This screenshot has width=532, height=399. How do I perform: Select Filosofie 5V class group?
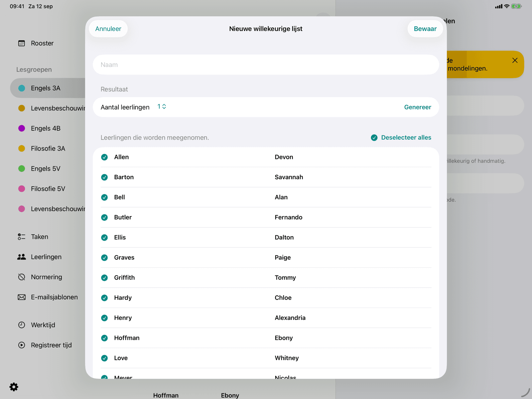tap(48, 189)
